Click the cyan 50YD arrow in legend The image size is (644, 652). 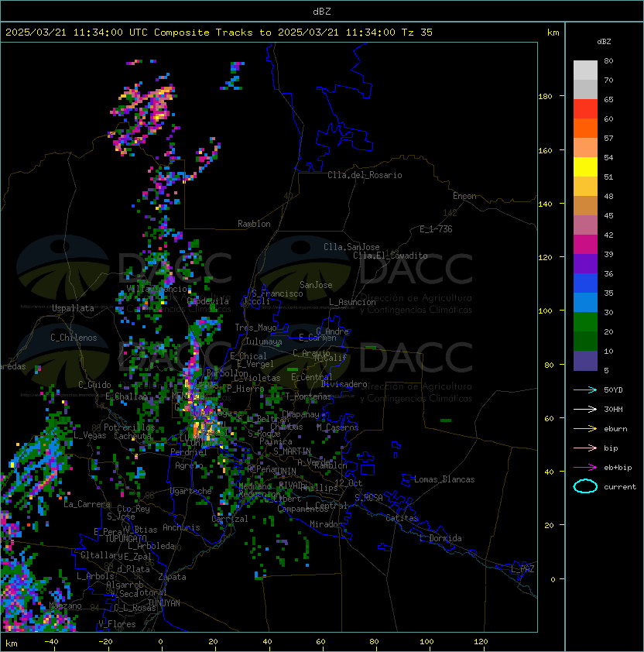585,389
